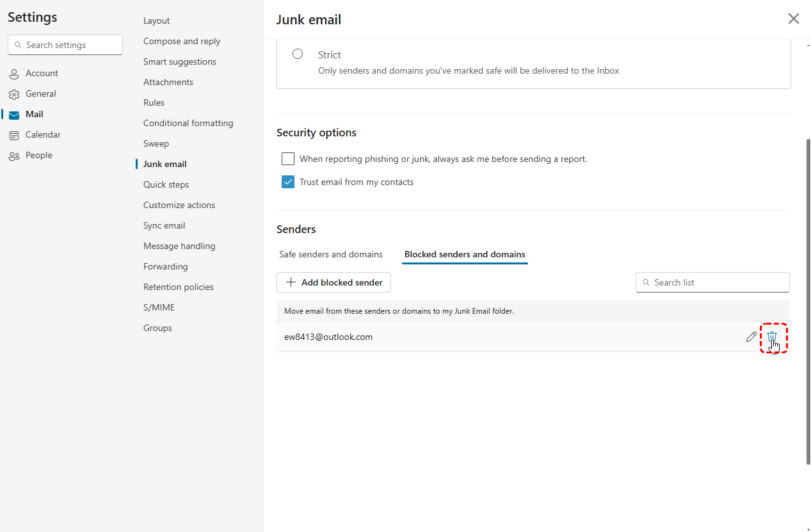Screen dimensions: 811x532
Task: Click the Mail envelope icon
Action: click(14, 115)
